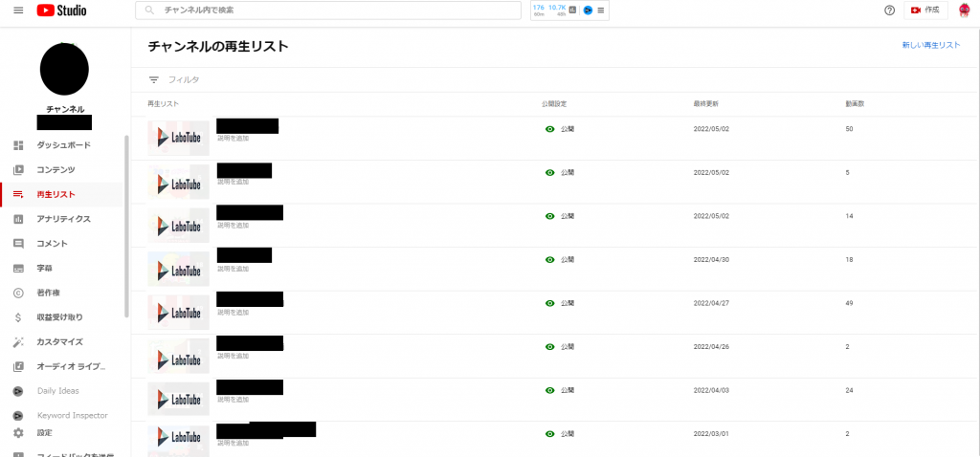Open the vidIQ extension menu in top bar
The width and height of the screenshot is (980, 457).
(x=600, y=11)
